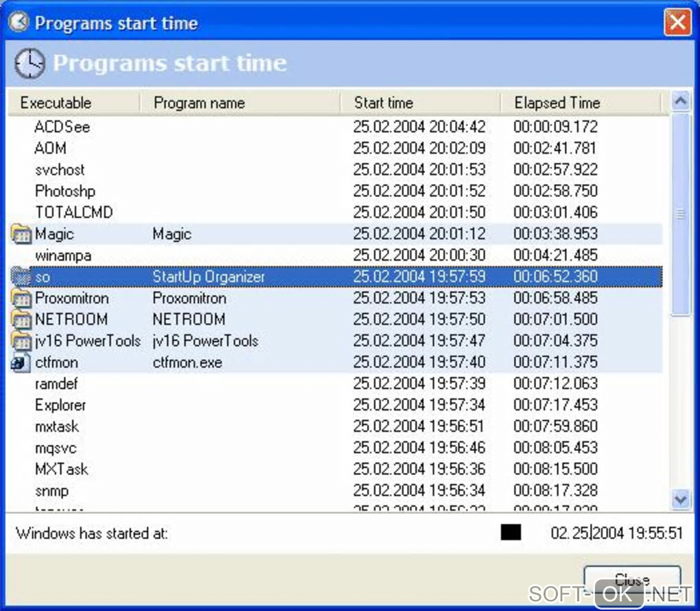Click start time 25.02.2004 19:57:59
700x611 pixels.
(x=419, y=277)
